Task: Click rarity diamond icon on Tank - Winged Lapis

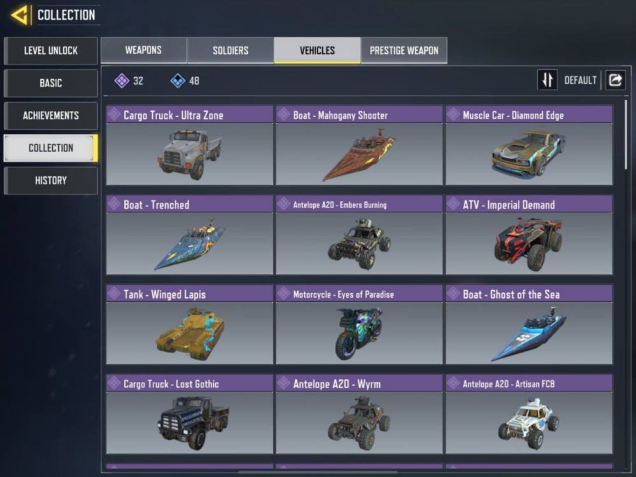Action: point(114,294)
